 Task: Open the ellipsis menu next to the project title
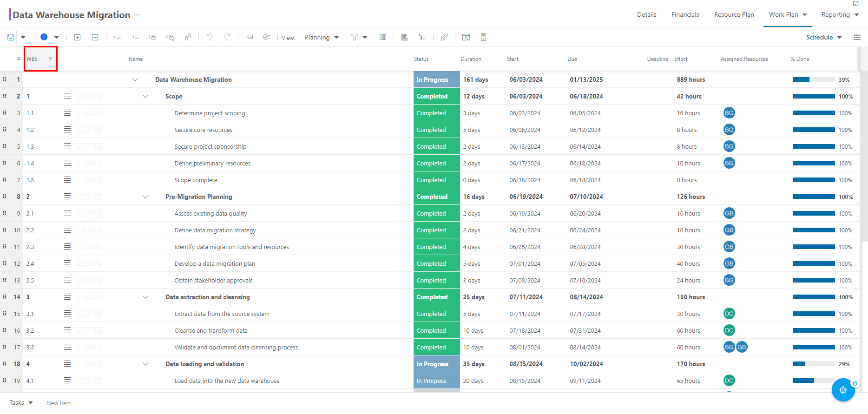(x=137, y=15)
